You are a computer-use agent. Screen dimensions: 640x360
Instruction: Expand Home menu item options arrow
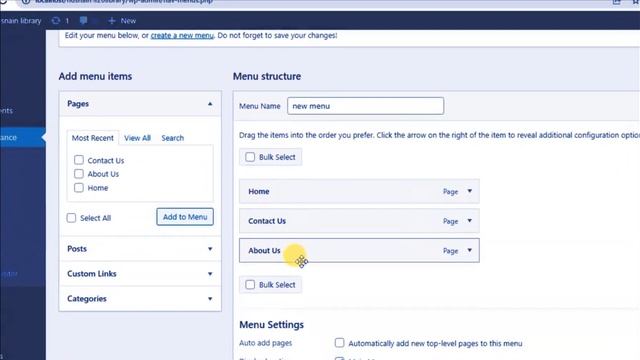click(x=470, y=191)
